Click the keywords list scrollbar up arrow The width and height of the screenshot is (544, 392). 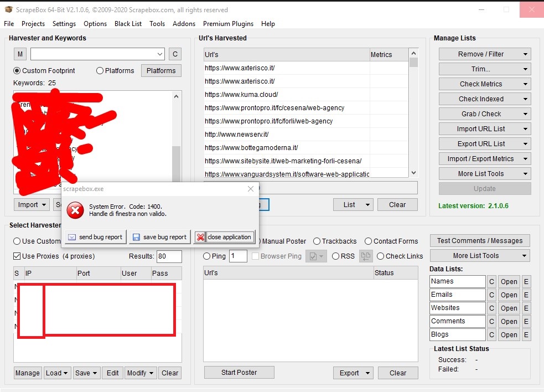[x=176, y=96]
